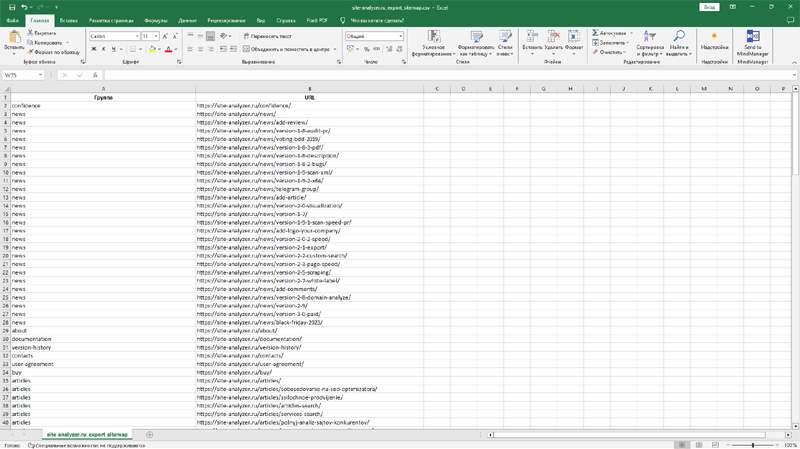Open Find and Select (Найти и выделить)
The width and height of the screenshot is (800, 449).
[x=679, y=43]
